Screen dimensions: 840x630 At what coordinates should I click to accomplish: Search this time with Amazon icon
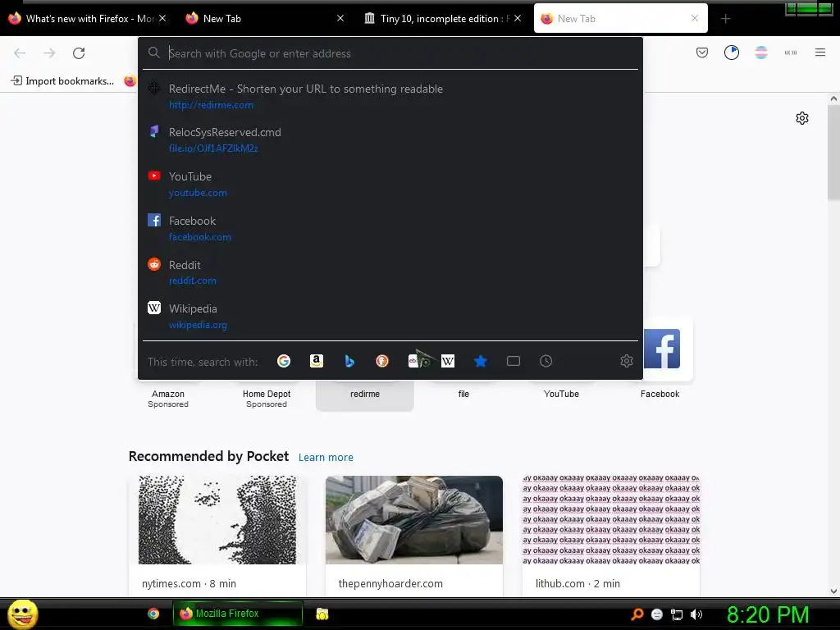pos(317,361)
